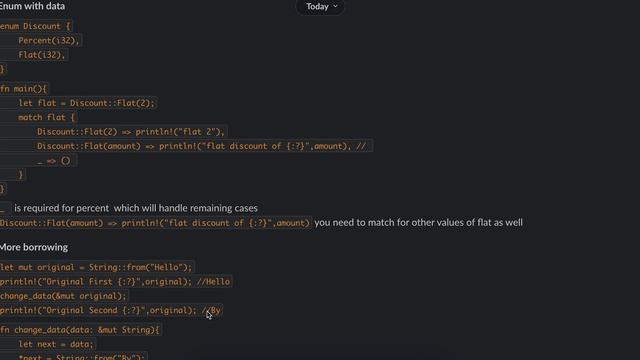Click 'you need to match for other values' text
The width and height of the screenshot is (640, 360).
(x=418, y=222)
